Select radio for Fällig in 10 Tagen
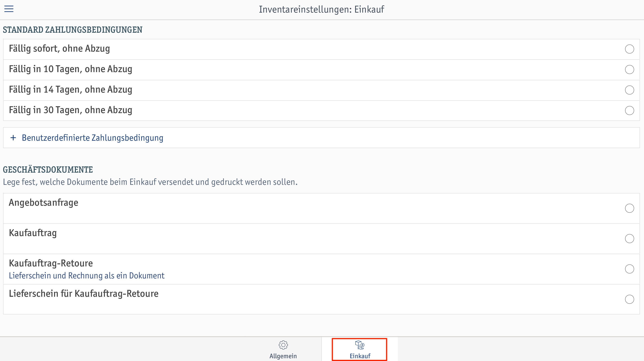 click(629, 69)
